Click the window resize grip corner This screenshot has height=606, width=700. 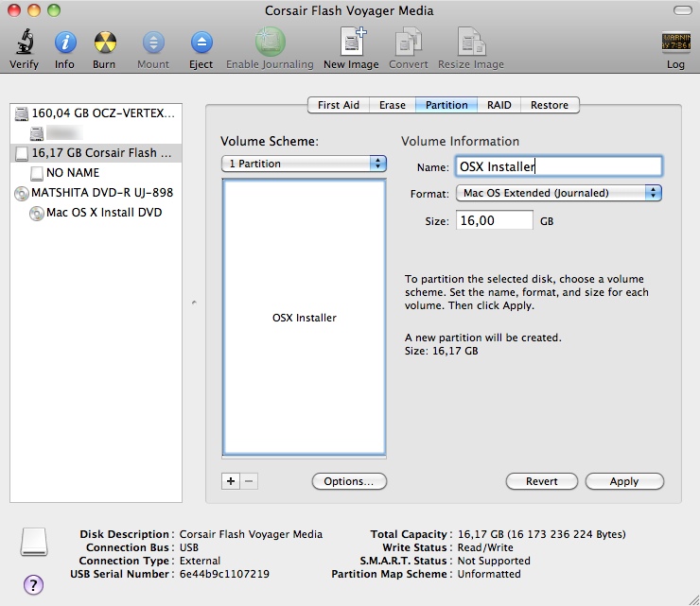[x=693, y=599]
